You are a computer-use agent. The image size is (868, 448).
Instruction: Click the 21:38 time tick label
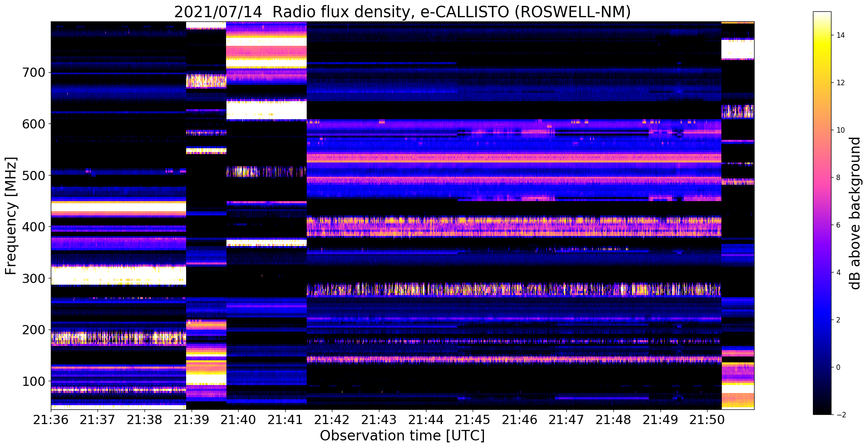[x=145, y=420]
